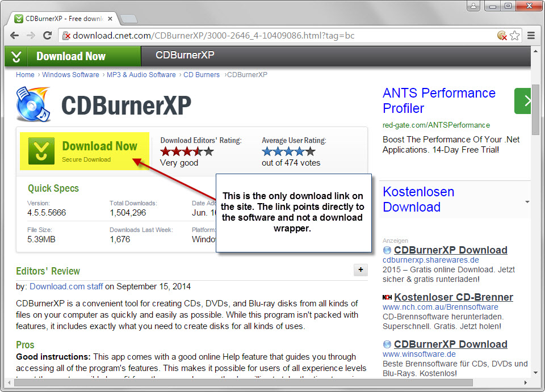Screen dimensions: 545x392
Task: Click green arrow button on ANTS ad
Action: coord(523,101)
